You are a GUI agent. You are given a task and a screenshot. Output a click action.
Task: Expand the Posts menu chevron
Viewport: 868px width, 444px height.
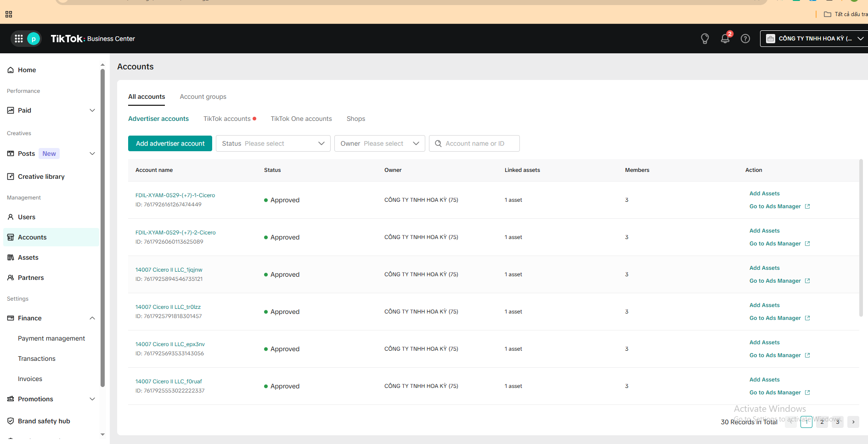92,154
